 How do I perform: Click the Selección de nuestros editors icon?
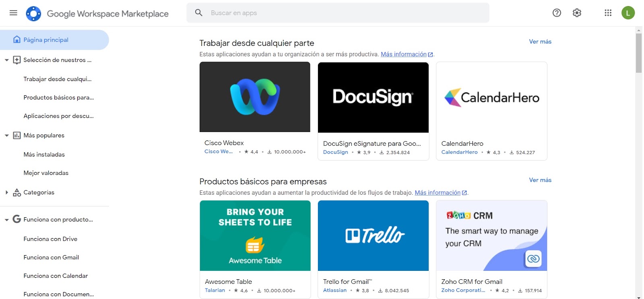17,60
